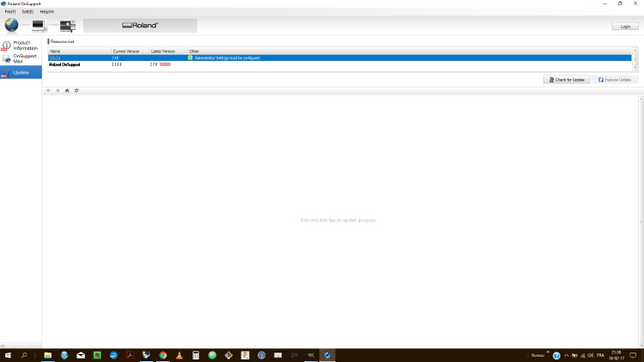This screenshot has height=362, width=644.
Task: Open the Help menu
Action: [x=47, y=12]
